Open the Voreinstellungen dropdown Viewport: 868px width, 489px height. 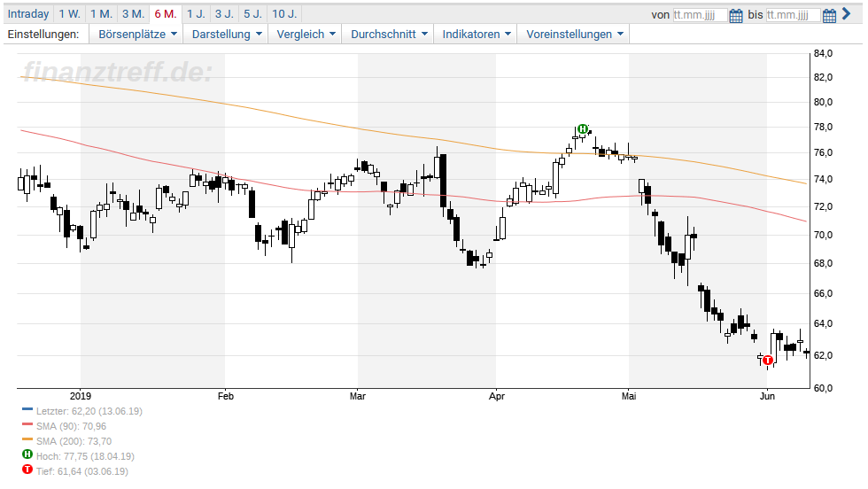pyautogui.click(x=574, y=35)
